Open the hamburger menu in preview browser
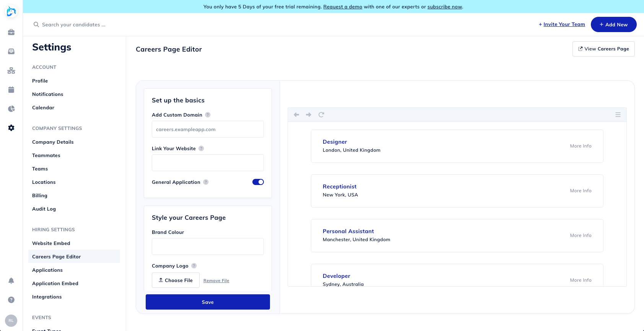The height and width of the screenshot is (331, 644). (x=618, y=115)
